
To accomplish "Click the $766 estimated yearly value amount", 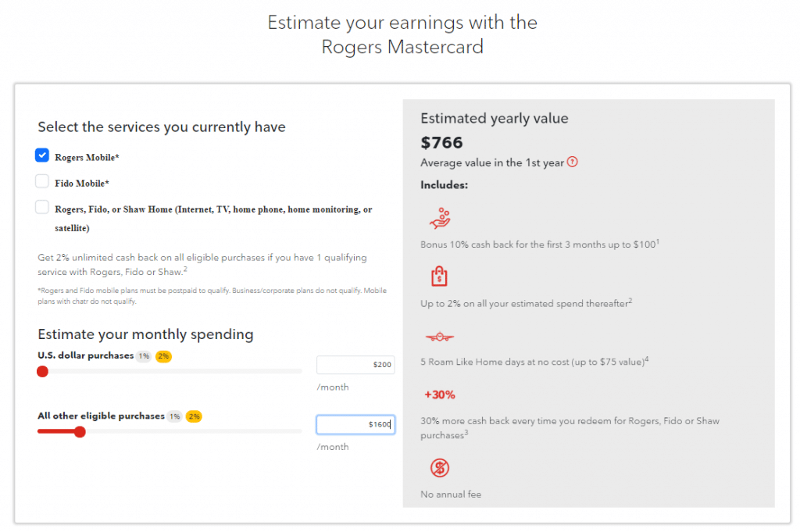I will (441, 142).
